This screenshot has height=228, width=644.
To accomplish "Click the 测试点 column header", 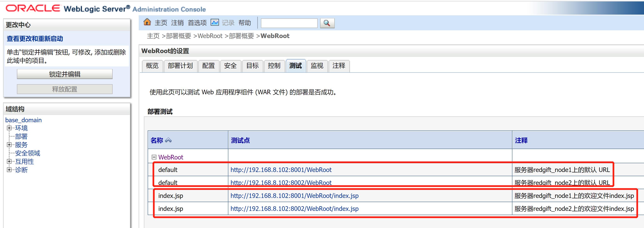I will point(240,140).
